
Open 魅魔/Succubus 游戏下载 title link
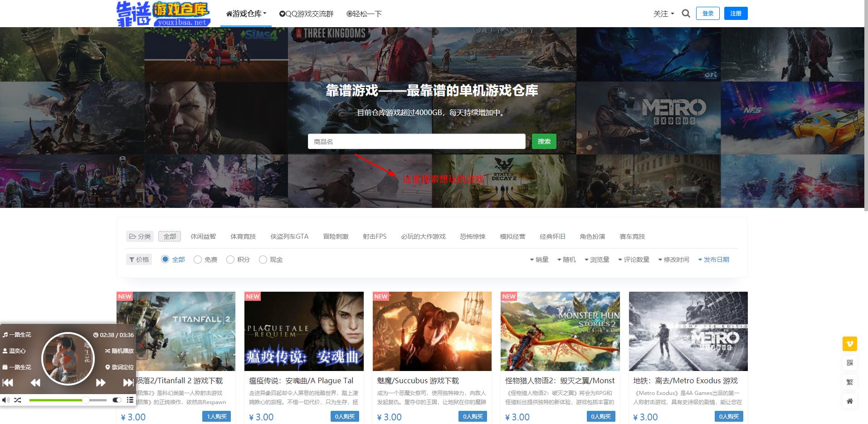tap(418, 381)
